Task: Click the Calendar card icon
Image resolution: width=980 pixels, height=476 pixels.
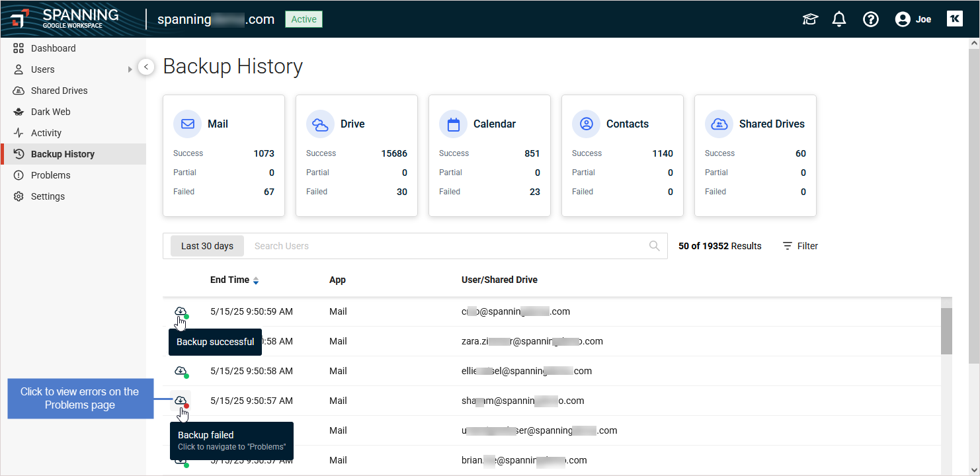Action: 453,124
